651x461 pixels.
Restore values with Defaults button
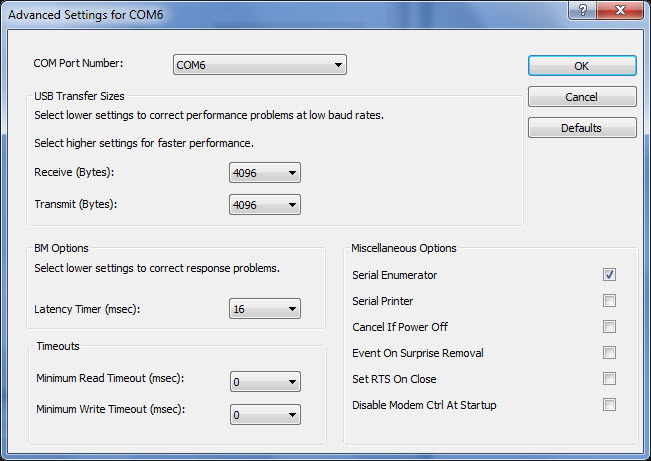point(582,128)
